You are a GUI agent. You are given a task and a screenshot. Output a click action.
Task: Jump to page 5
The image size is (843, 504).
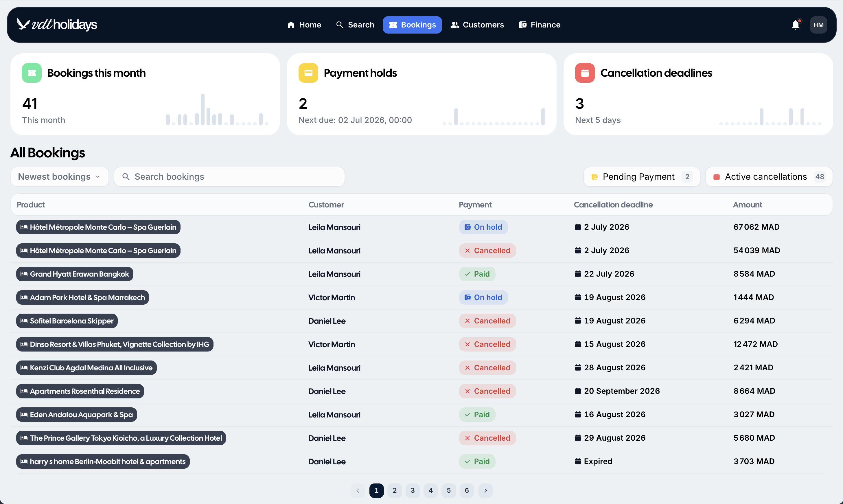[x=448, y=490]
